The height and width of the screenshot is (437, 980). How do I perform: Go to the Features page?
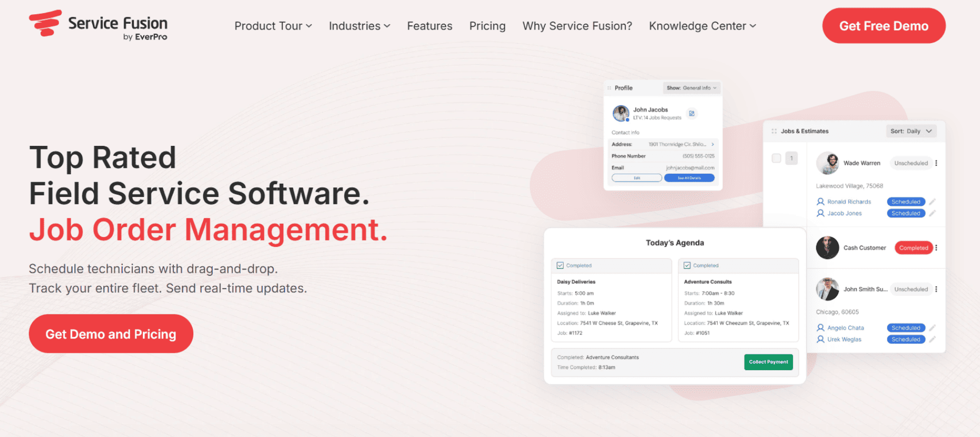[429, 26]
